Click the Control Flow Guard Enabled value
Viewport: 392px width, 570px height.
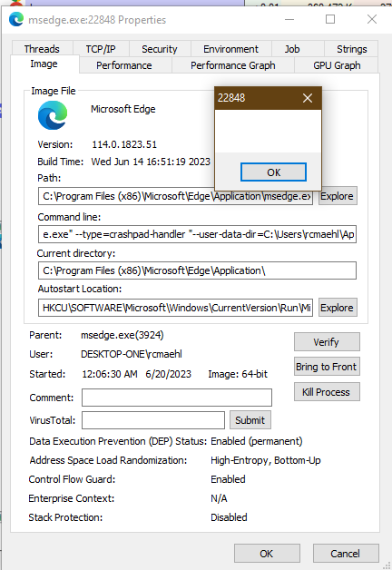point(228,479)
